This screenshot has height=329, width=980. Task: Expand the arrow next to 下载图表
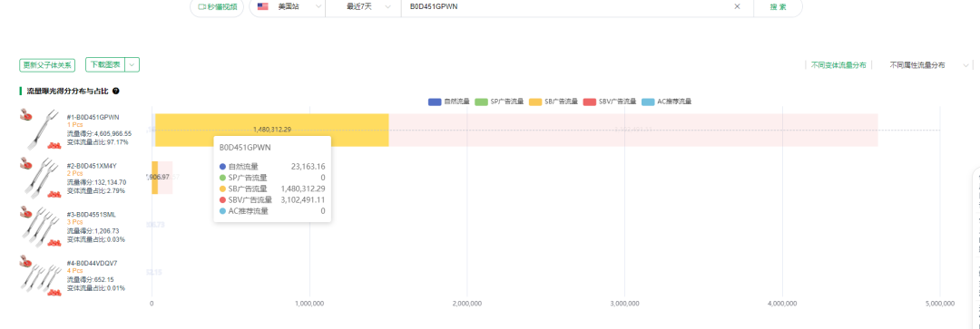coord(132,64)
